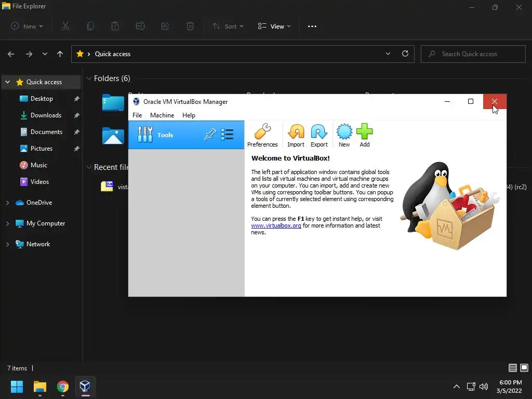Open Desktop in the sidebar

click(x=42, y=99)
